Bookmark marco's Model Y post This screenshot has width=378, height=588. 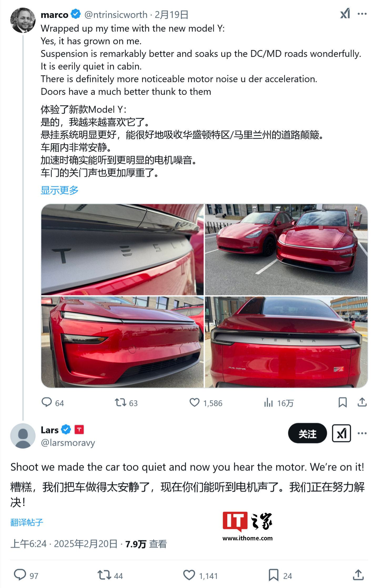click(x=342, y=402)
